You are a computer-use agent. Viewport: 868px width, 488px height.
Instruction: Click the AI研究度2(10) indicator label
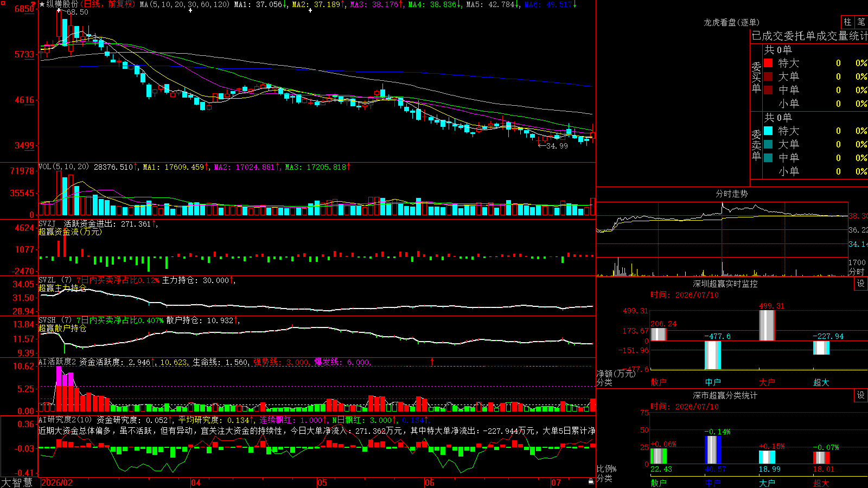pos(65,420)
